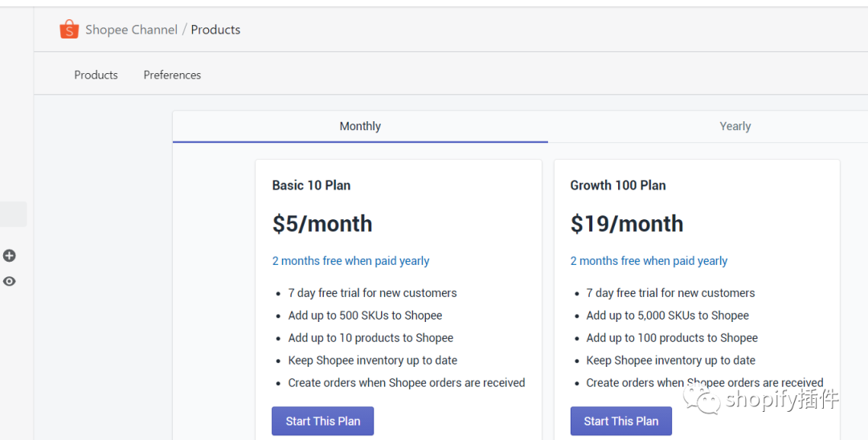Click Growth plan's 2 months free link
868x440 pixels.
pyautogui.click(x=649, y=261)
